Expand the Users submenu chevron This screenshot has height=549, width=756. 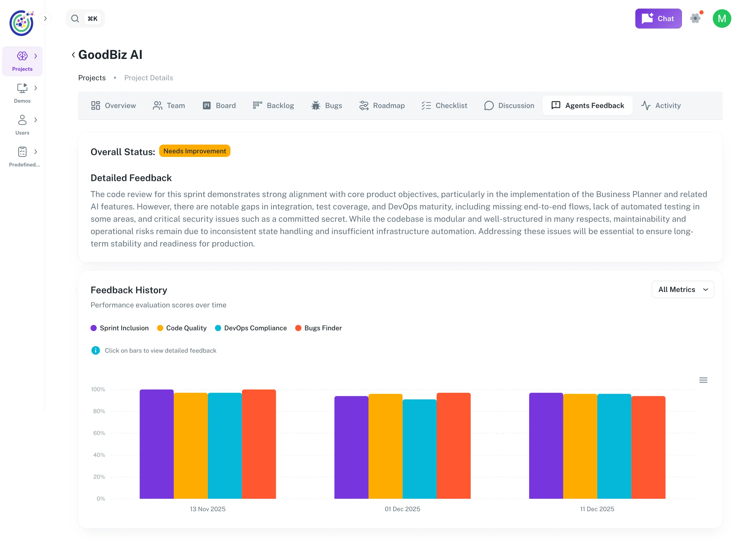(x=36, y=120)
